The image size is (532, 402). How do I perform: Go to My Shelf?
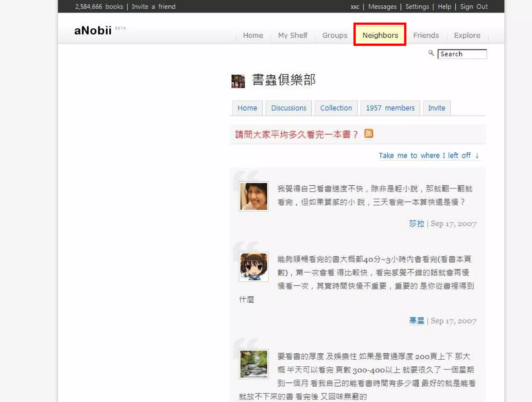coord(293,35)
